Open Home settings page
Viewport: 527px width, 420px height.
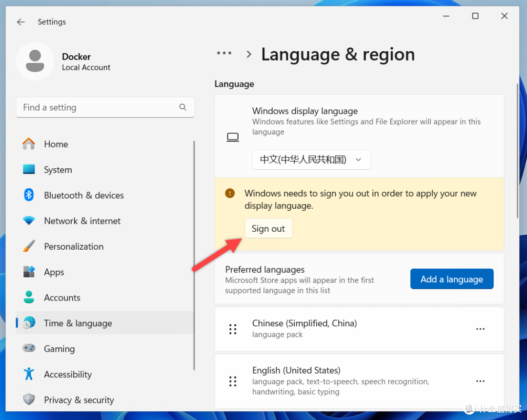coord(105,144)
